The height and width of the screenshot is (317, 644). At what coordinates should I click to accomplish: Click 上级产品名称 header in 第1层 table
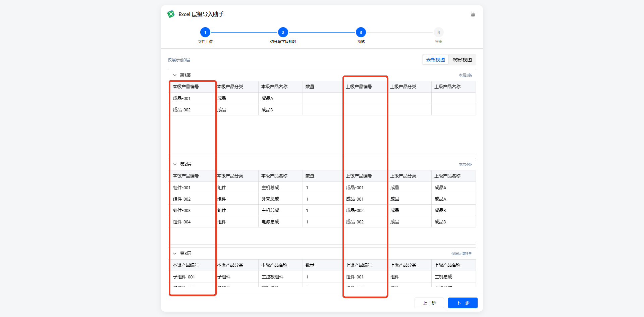tap(447, 87)
